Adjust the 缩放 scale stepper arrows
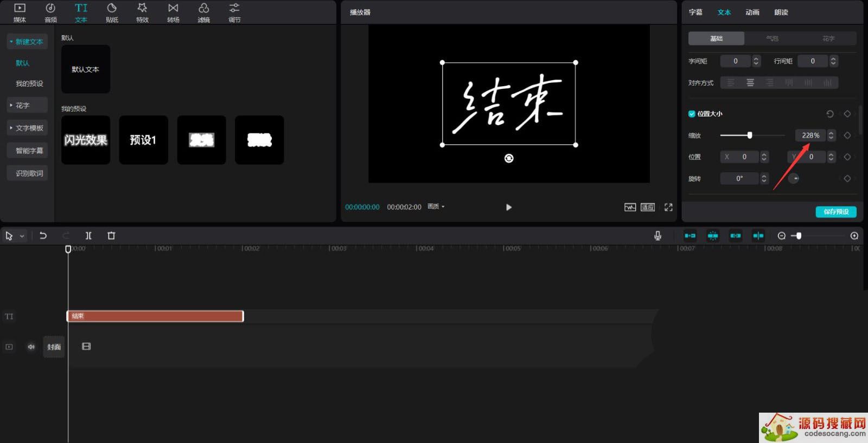Image resolution: width=868 pixels, height=443 pixels. coord(831,136)
